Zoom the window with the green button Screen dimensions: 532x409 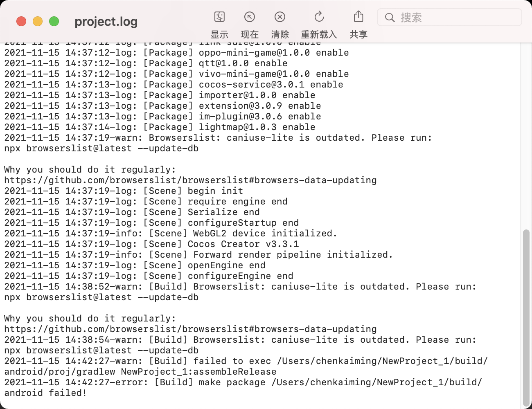[54, 21]
